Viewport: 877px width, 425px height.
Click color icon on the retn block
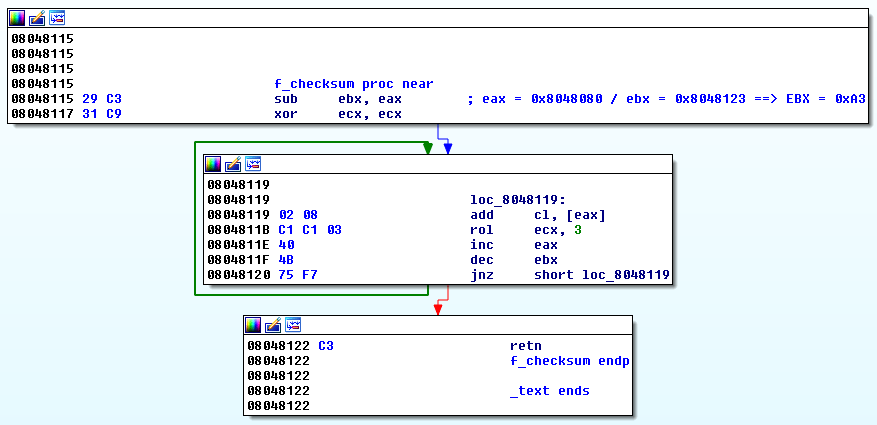coord(253,325)
